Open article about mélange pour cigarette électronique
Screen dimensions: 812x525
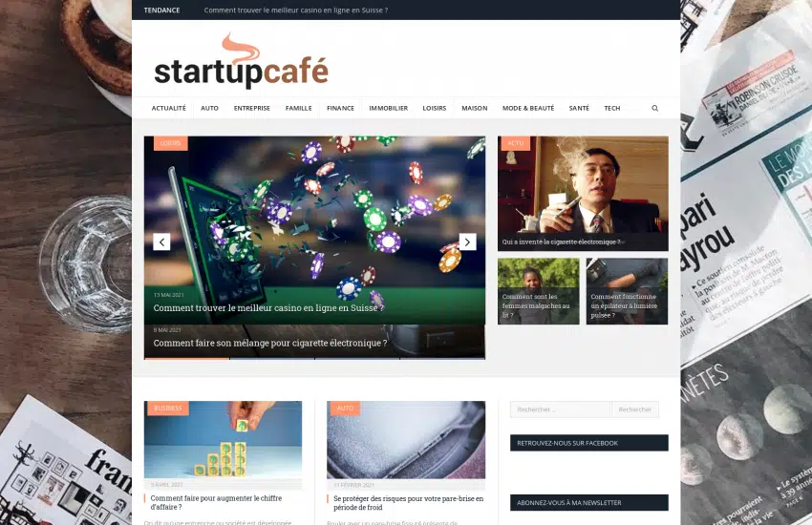click(x=269, y=343)
